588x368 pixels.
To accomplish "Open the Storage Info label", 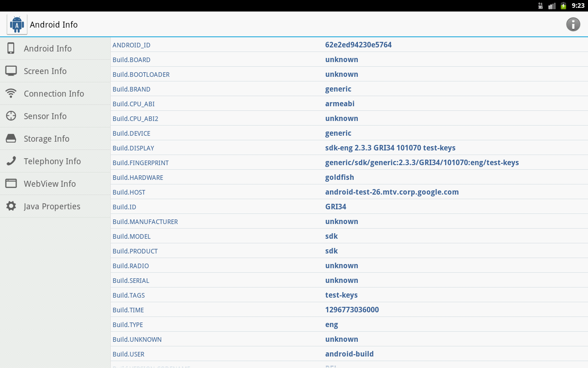I will pos(46,138).
